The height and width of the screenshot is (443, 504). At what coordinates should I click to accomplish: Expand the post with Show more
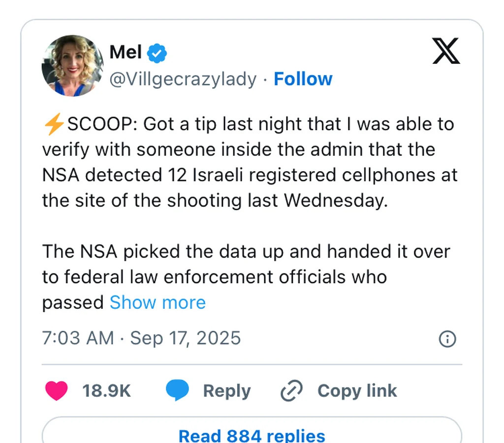157,302
